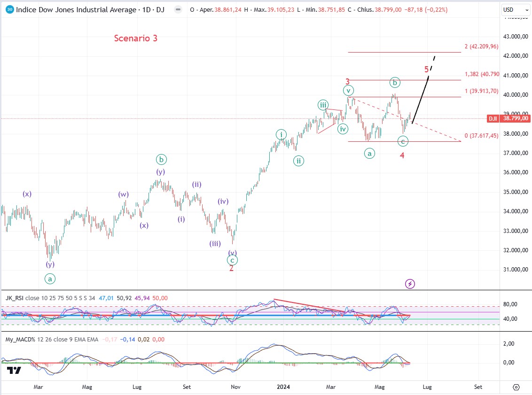Select the red wave '3' label
The height and width of the screenshot is (395, 532).
[347, 81]
